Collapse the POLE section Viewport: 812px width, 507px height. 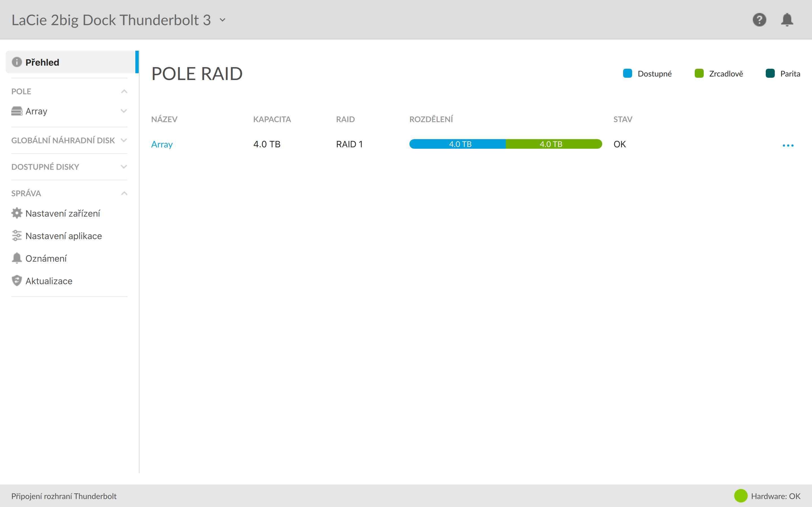tap(124, 91)
